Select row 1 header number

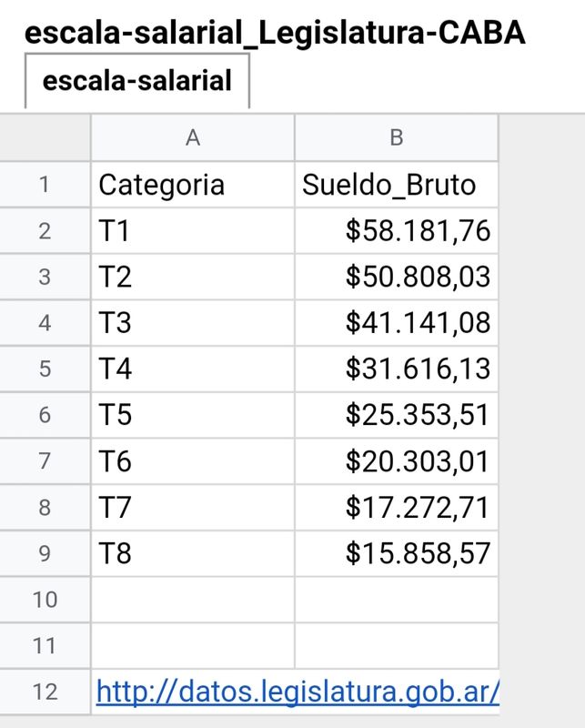tap(45, 185)
